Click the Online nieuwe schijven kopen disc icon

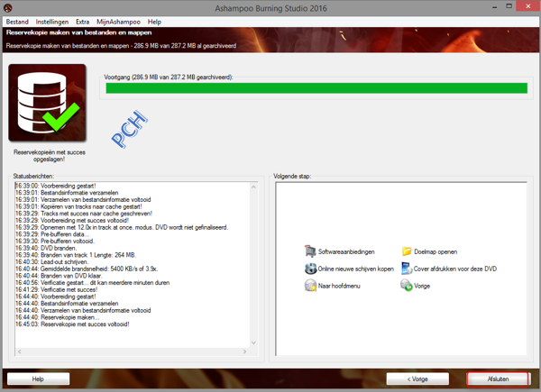pos(310,269)
